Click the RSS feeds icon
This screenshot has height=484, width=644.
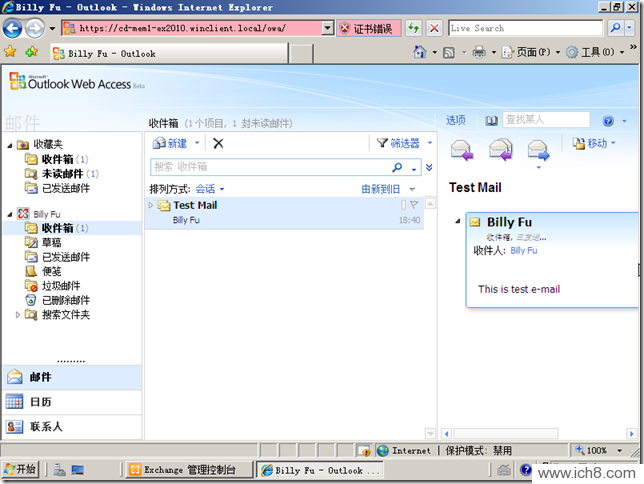(448, 53)
